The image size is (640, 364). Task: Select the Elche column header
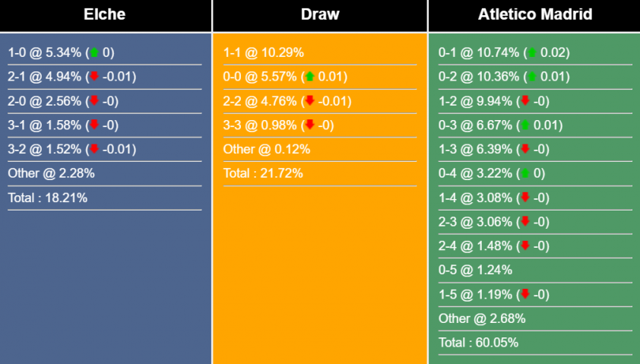click(105, 14)
